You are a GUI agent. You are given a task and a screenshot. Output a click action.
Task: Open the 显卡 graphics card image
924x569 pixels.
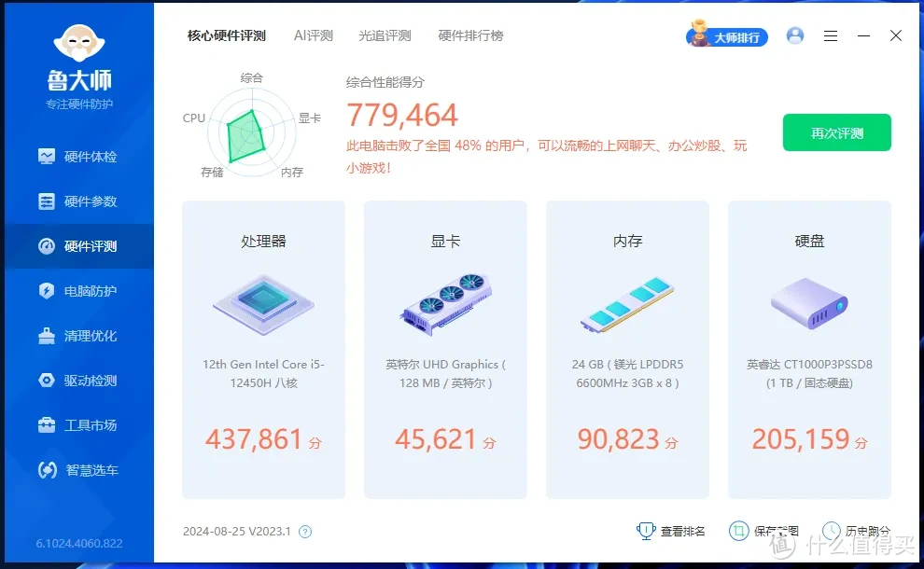445,304
